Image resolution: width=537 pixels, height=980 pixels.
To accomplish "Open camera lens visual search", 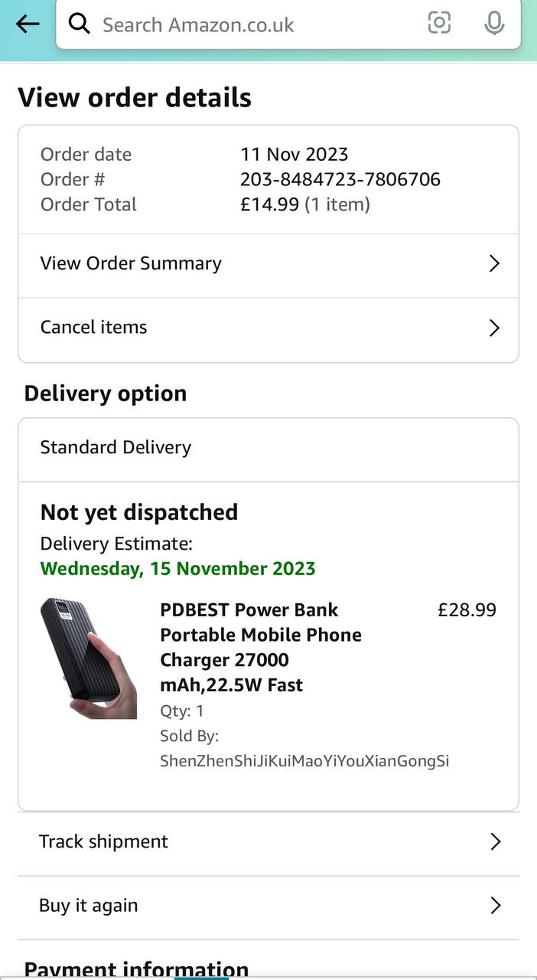I will [x=439, y=24].
